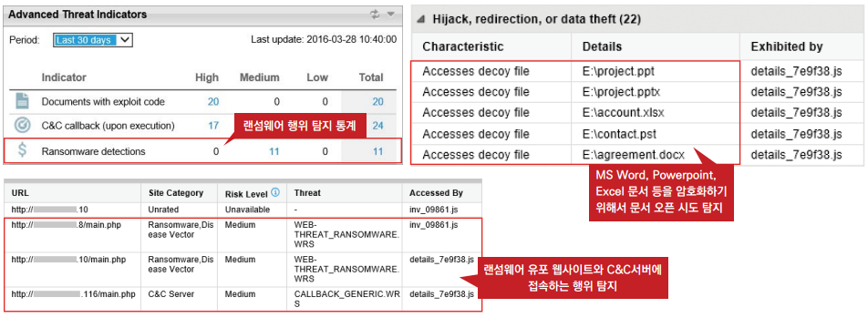Click the Details column header
This screenshot has height=328, width=868.
[603, 46]
